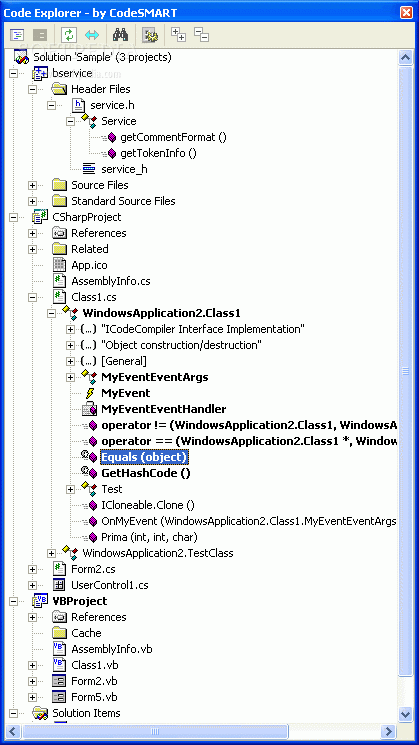
Task: Click the vertical scrollbar thumb
Action: pos(406,371)
